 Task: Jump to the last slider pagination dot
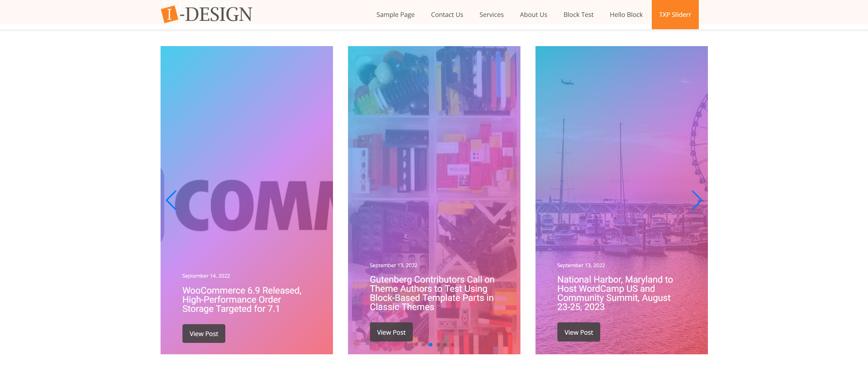click(x=452, y=345)
